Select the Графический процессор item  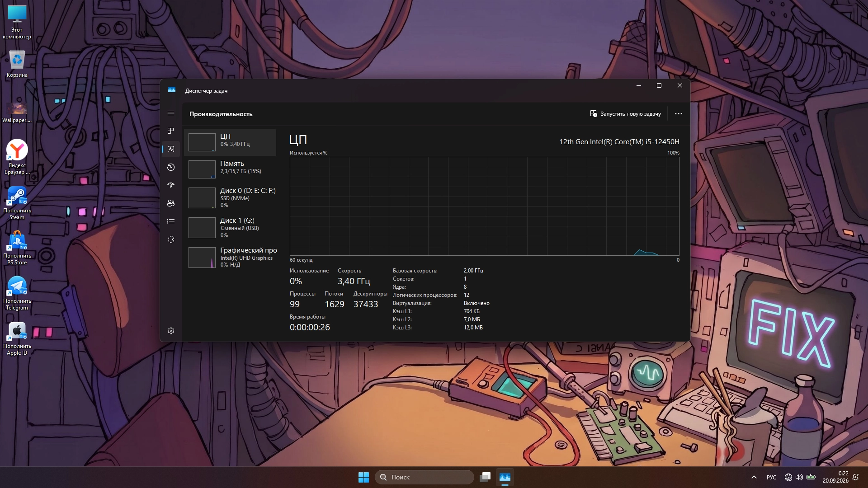click(x=230, y=258)
